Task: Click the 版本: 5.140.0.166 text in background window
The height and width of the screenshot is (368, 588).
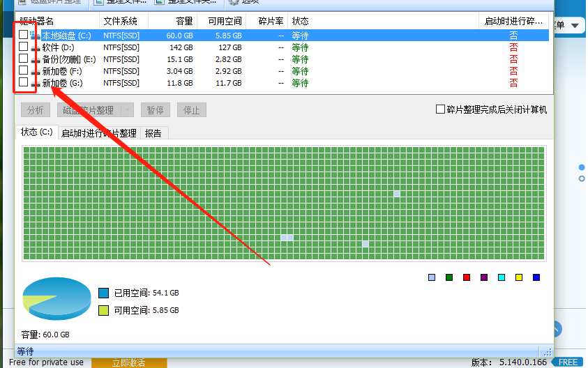Action: click(509, 362)
